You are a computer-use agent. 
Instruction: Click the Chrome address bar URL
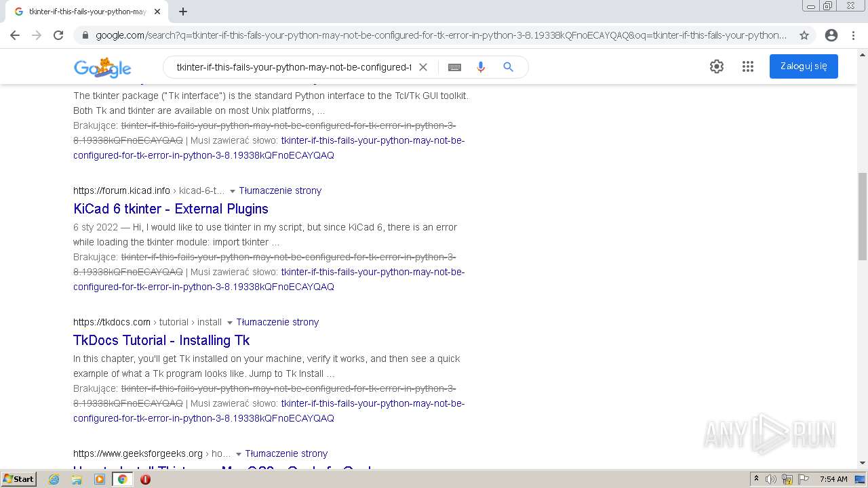point(441,35)
